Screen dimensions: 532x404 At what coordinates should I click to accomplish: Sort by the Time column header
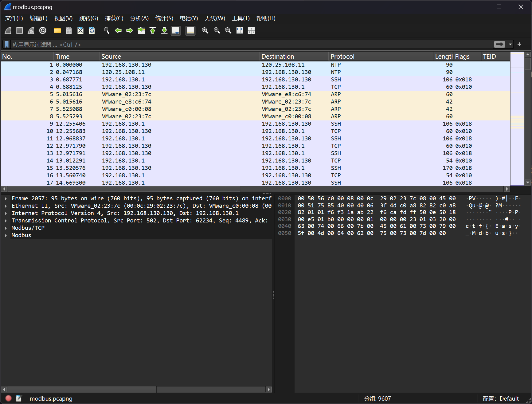[x=77, y=57]
